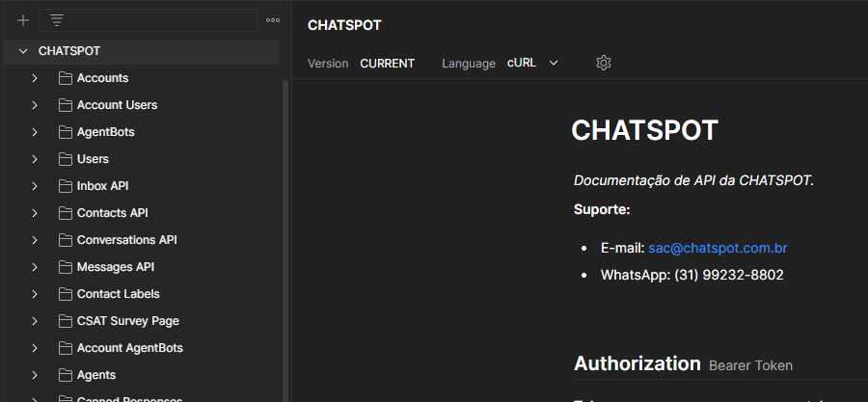This screenshot has width=868, height=402.
Task: Select the AgentBots label
Action: [x=106, y=132]
